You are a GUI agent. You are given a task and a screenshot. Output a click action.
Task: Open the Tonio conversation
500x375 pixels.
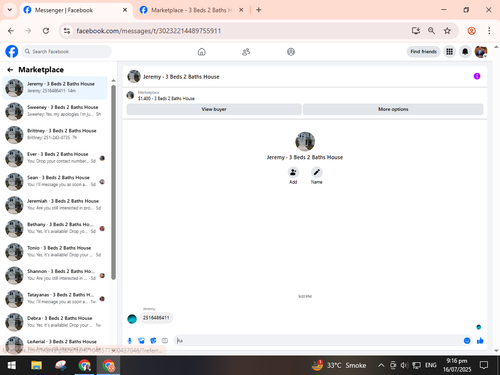click(x=55, y=252)
